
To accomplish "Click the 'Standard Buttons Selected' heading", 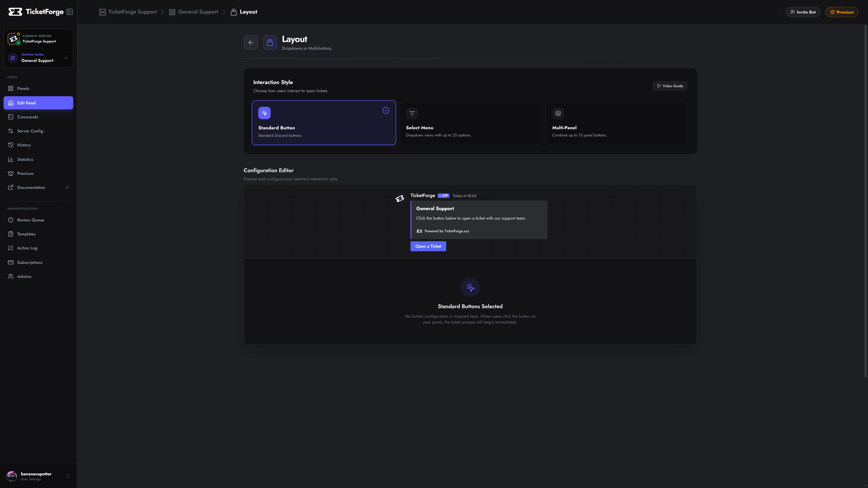I will pyautogui.click(x=470, y=306).
